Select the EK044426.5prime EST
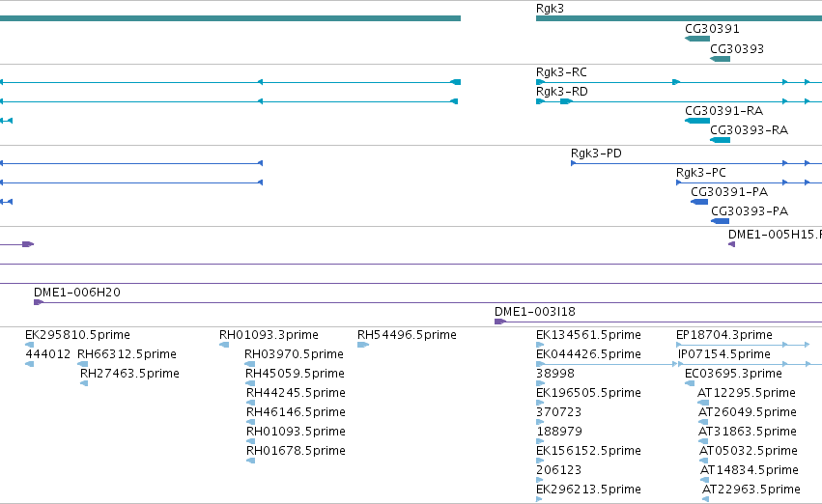The image size is (822, 504). [x=606, y=364]
